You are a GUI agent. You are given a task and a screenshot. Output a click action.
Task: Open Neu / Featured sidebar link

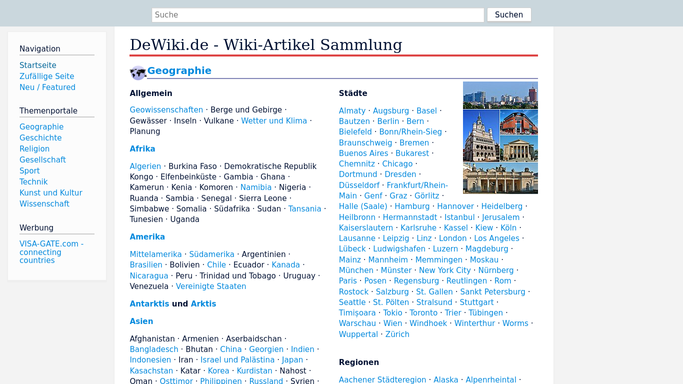[x=47, y=87]
